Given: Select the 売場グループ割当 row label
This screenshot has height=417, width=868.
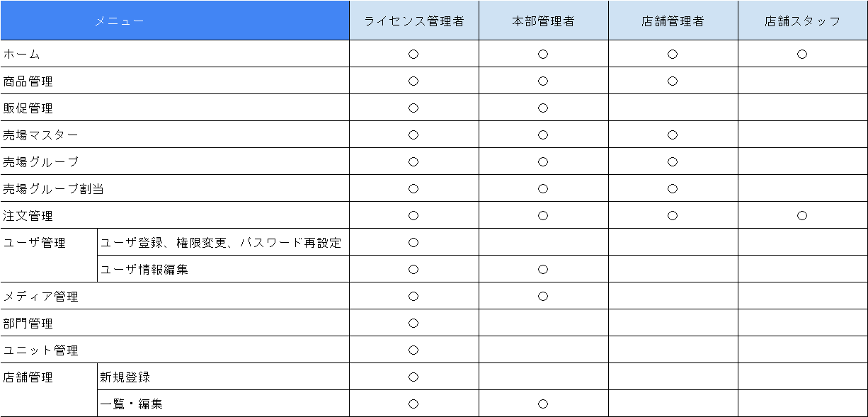Looking at the screenshot, I should tap(54, 189).
